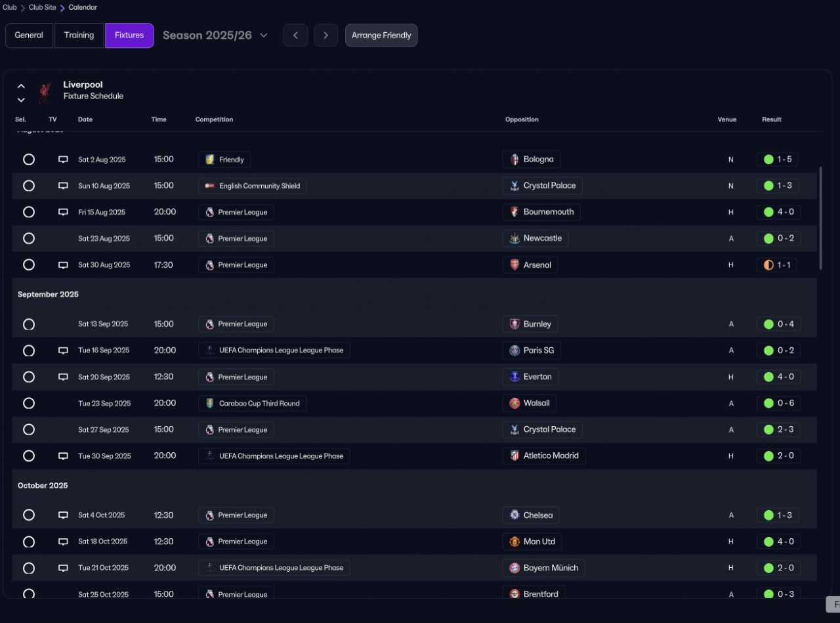This screenshot has width=840, height=623.
Task: Click the Friendly competition icon
Action: (x=210, y=160)
